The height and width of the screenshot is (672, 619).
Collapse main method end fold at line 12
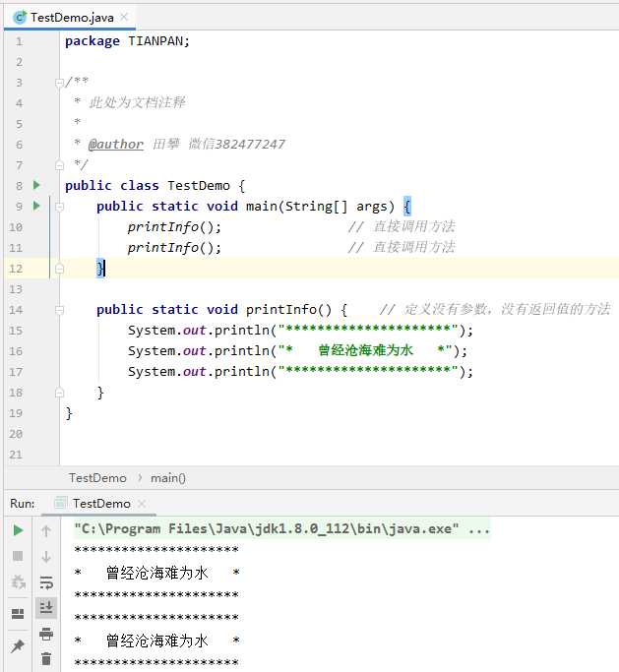[60, 269]
